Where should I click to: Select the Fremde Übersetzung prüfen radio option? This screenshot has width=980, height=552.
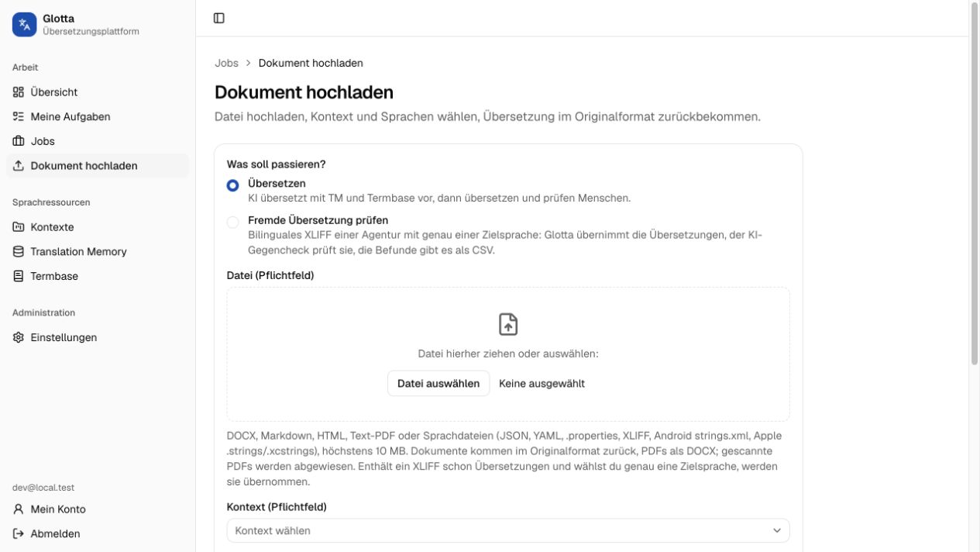(232, 223)
